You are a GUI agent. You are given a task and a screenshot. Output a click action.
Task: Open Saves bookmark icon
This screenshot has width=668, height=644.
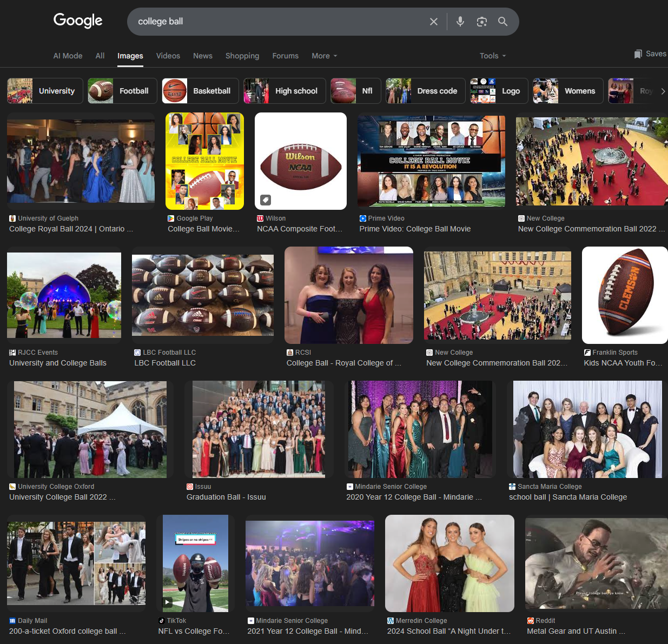(638, 54)
